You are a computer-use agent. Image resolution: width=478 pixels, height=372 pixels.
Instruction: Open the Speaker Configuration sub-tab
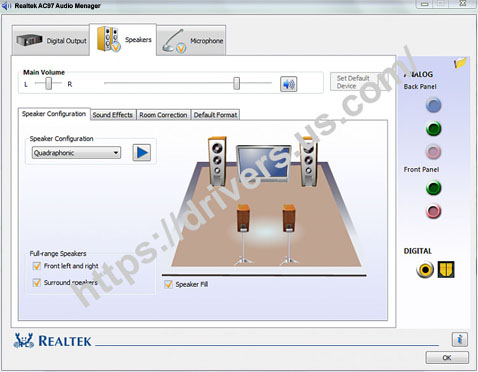tap(54, 114)
